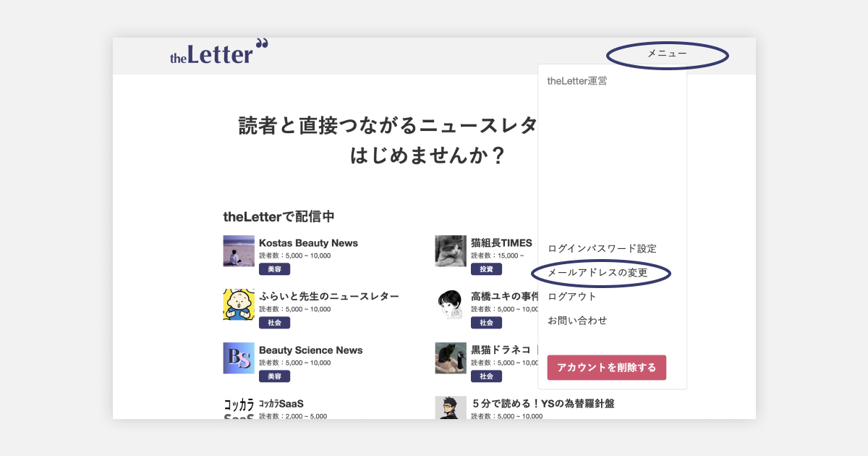Open the コッカラSaaS logo thumbnail

pos(239,408)
